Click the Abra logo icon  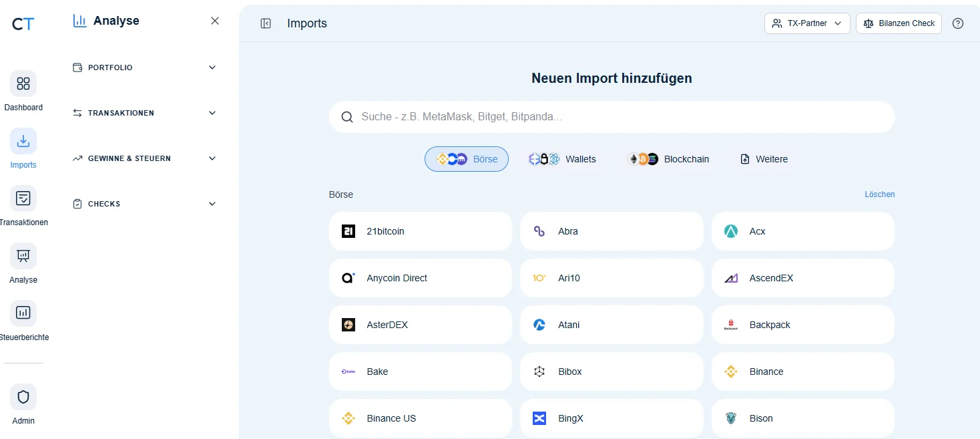(539, 231)
